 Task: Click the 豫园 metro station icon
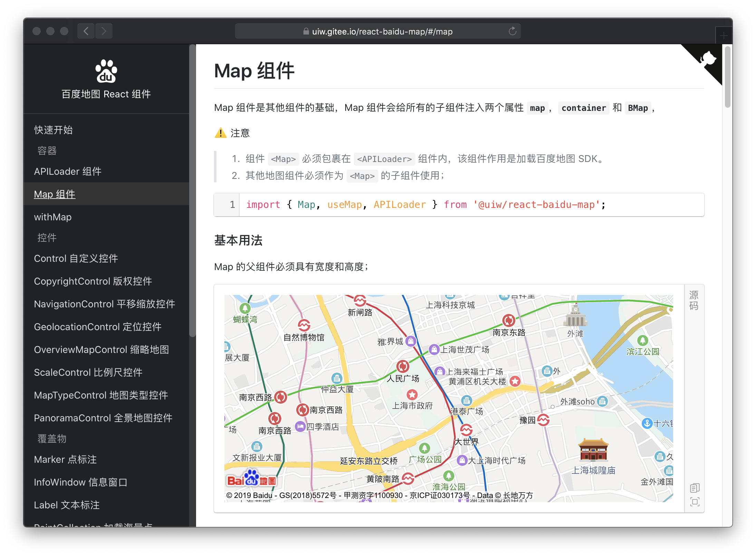pos(543,420)
